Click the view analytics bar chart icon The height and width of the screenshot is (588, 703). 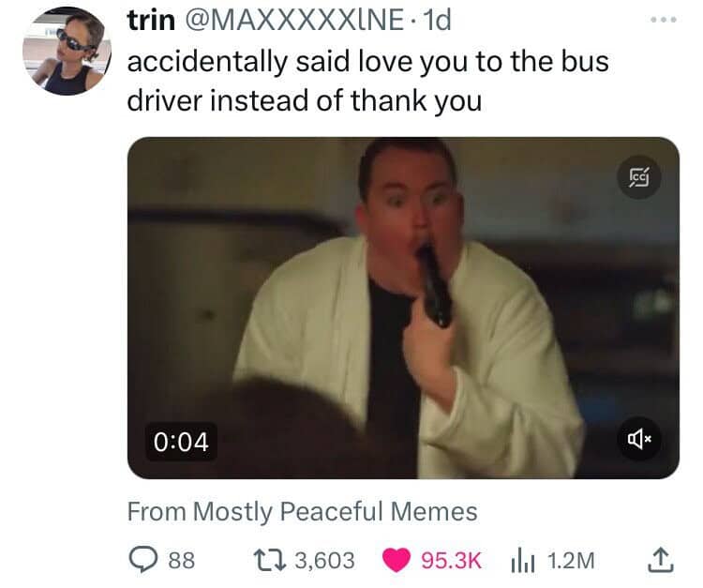point(523,561)
